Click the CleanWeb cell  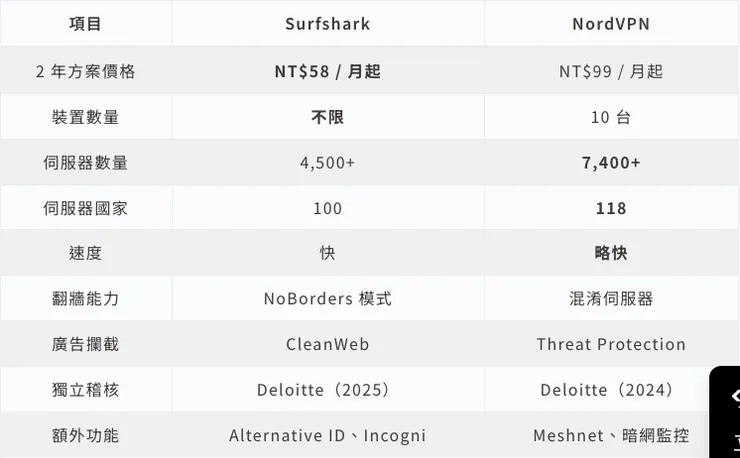click(327, 344)
